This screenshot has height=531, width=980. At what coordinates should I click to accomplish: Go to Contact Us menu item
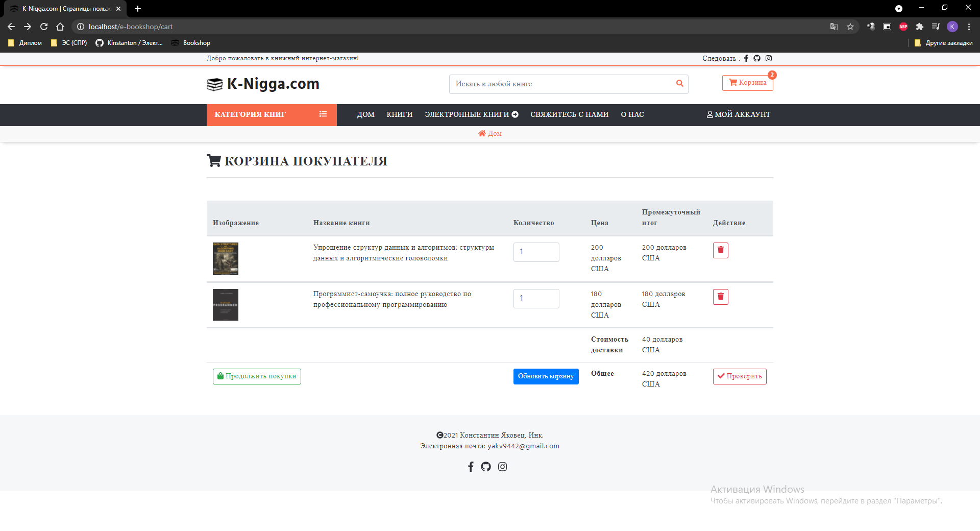click(x=569, y=114)
